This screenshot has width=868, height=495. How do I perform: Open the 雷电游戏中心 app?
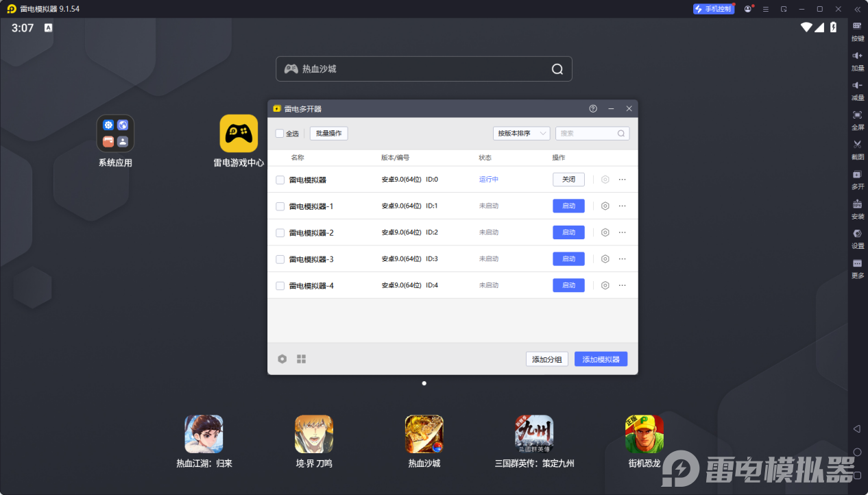(x=239, y=134)
